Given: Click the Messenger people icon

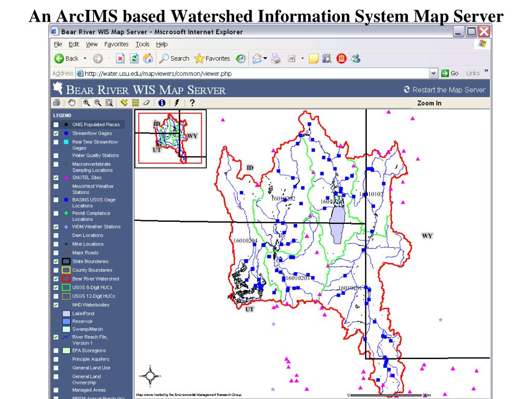Looking at the screenshot, I should point(355,59).
